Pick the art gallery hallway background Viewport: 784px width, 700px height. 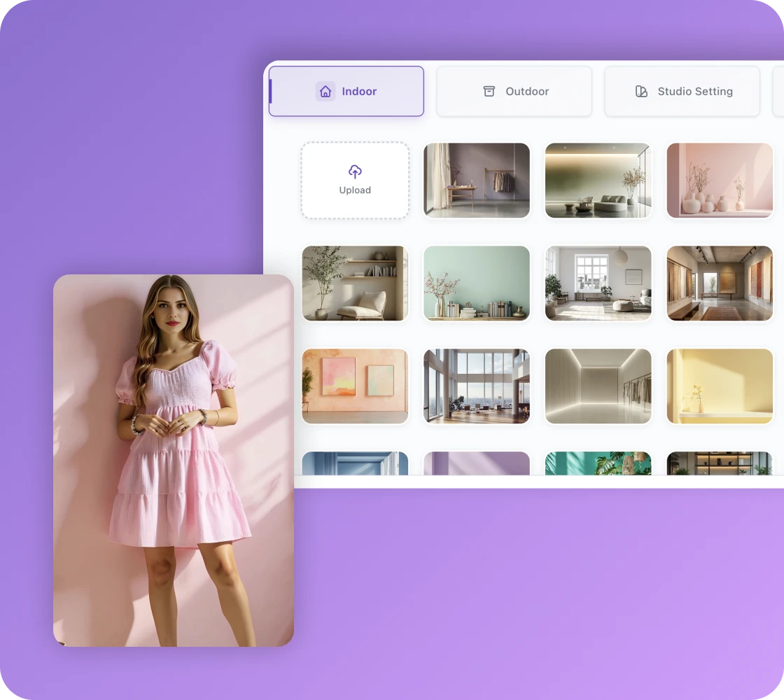tap(720, 283)
